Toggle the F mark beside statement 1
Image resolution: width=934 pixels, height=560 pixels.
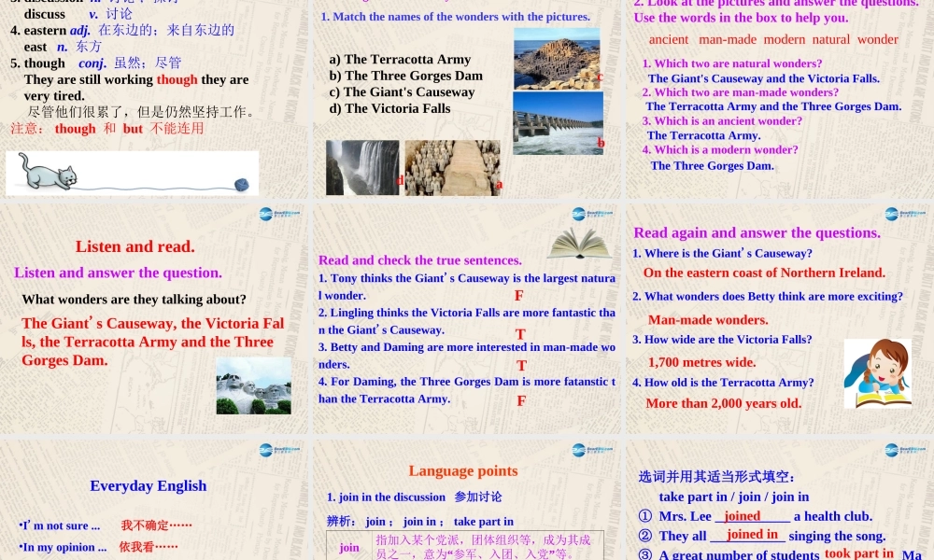pos(518,295)
